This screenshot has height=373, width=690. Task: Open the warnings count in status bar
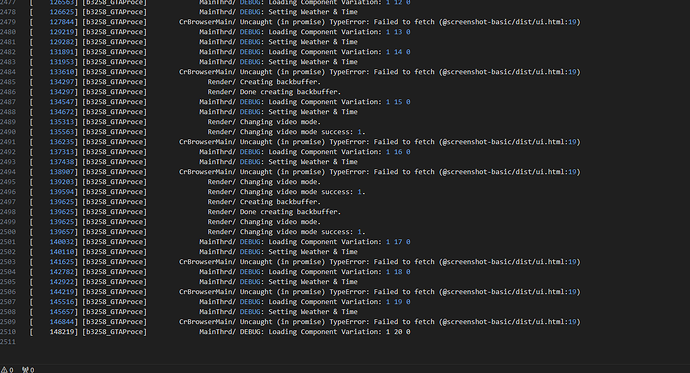(x=7, y=370)
